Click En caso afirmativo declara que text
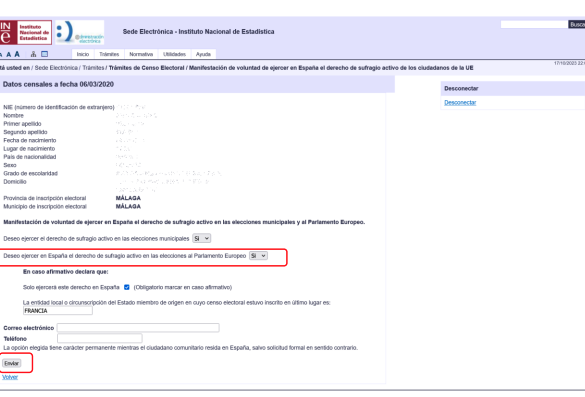This screenshot has width=585, height=397. coord(66,272)
